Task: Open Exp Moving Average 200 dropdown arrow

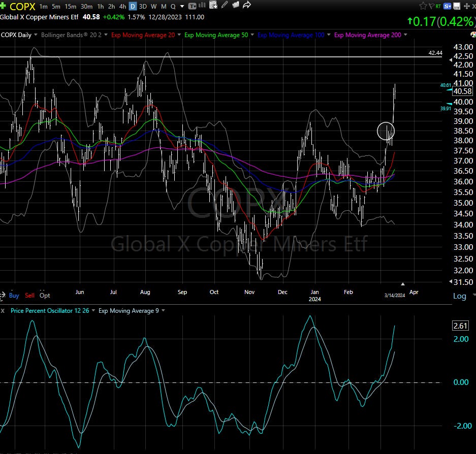Action: click(x=405, y=35)
